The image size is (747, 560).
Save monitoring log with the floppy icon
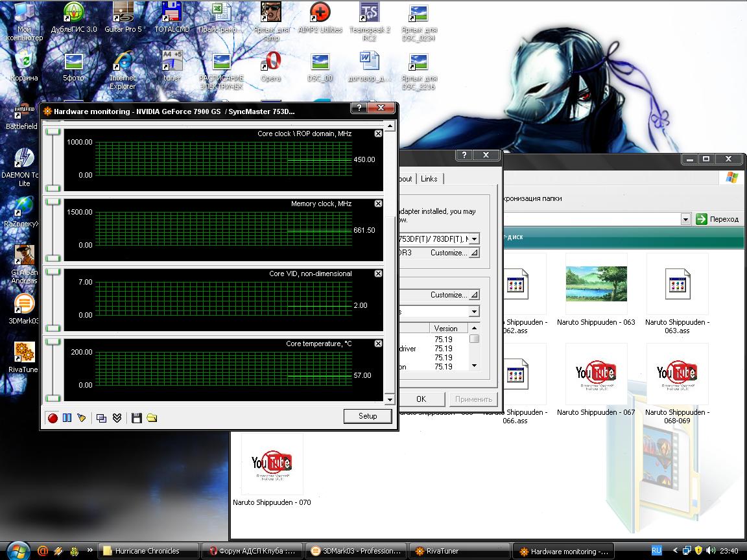(137, 418)
